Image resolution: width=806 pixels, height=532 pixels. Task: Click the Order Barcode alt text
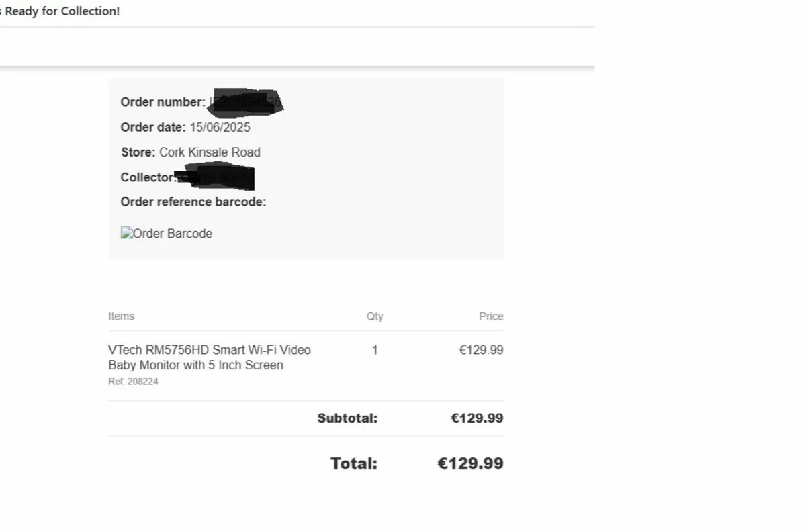[x=173, y=234]
